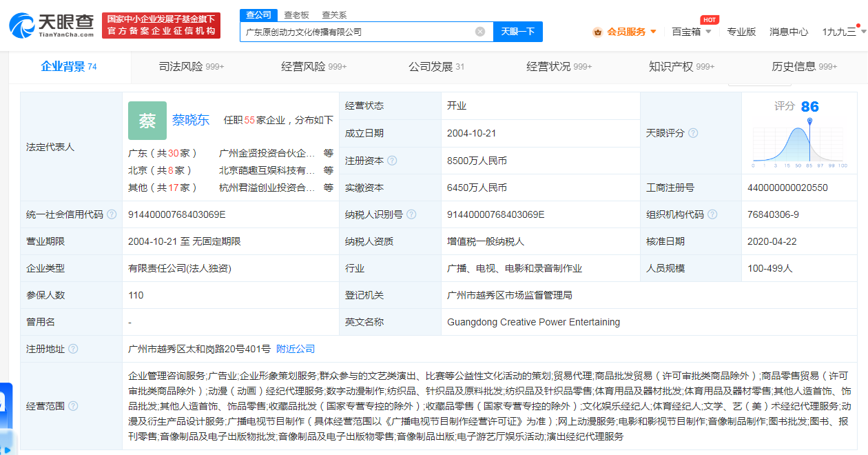Select the 查老板 search tab
Viewport: 868px width, 455px height.
[297, 14]
